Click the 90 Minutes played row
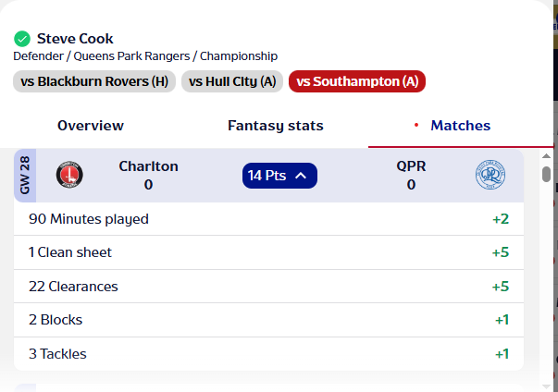558x392 pixels. pyautogui.click(x=268, y=219)
